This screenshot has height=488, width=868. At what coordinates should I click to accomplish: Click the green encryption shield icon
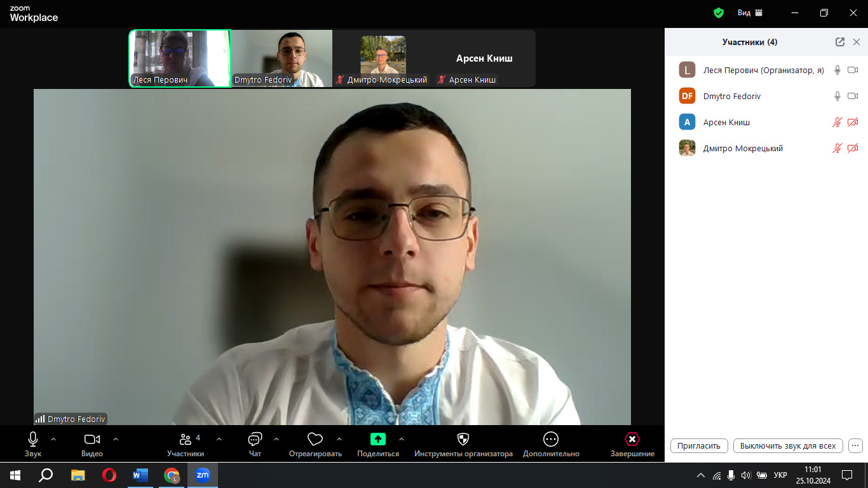[x=719, y=13]
